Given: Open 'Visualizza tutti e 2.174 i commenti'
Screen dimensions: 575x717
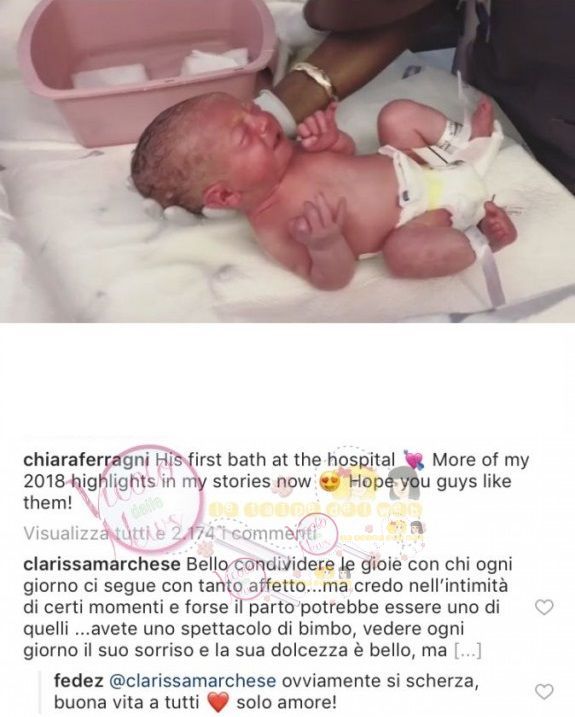Looking at the screenshot, I should 170,534.
